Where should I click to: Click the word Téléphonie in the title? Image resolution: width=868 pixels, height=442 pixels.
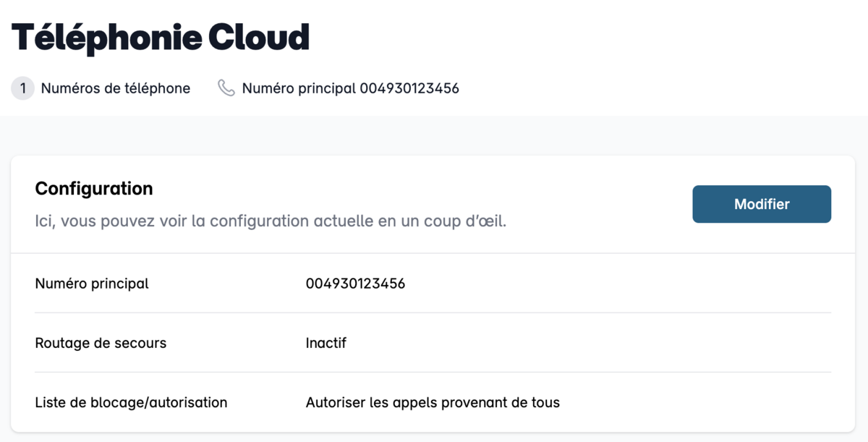pos(107,38)
